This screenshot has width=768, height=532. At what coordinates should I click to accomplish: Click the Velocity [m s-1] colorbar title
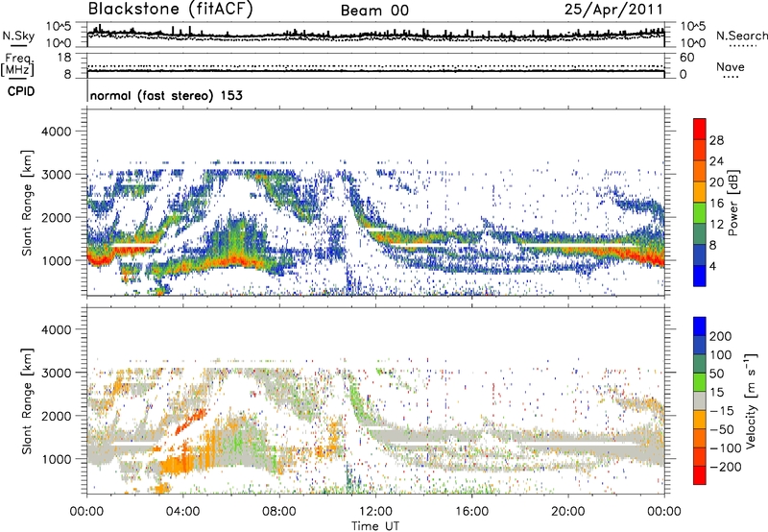pos(751,400)
